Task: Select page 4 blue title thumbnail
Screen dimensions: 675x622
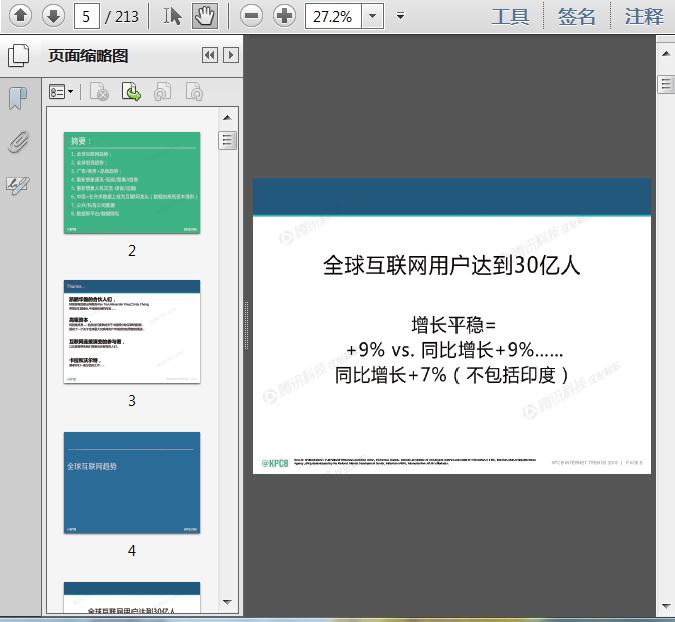Action: (132, 483)
